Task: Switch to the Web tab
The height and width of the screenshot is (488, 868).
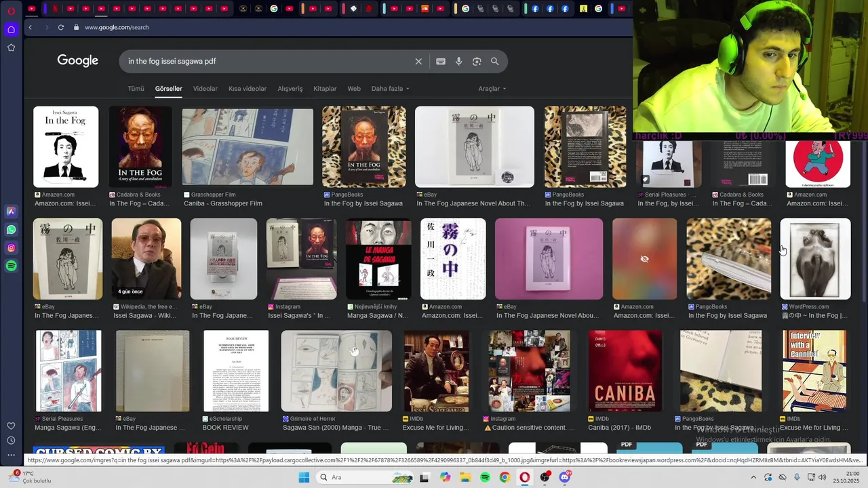Action: click(x=354, y=89)
